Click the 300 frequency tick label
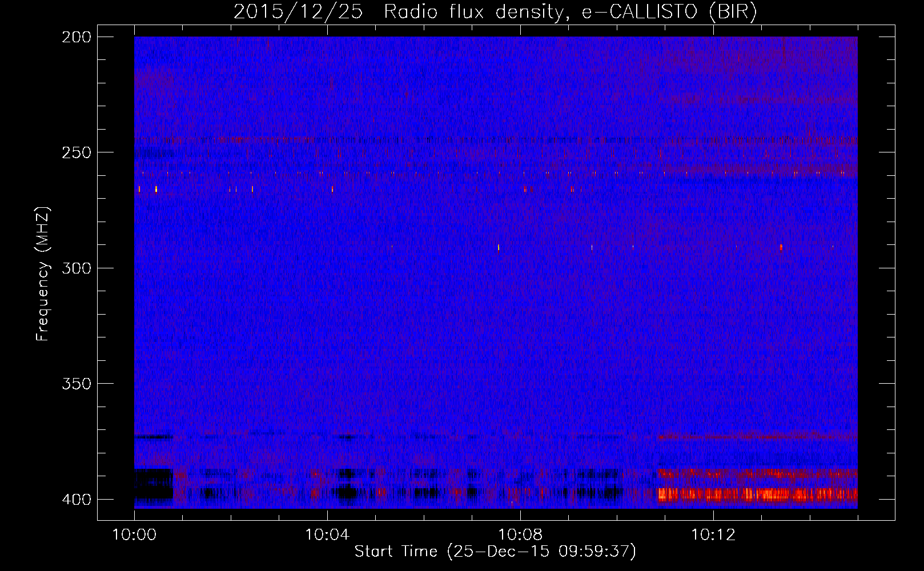Viewport: 924px width, 571px height. click(77, 268)
